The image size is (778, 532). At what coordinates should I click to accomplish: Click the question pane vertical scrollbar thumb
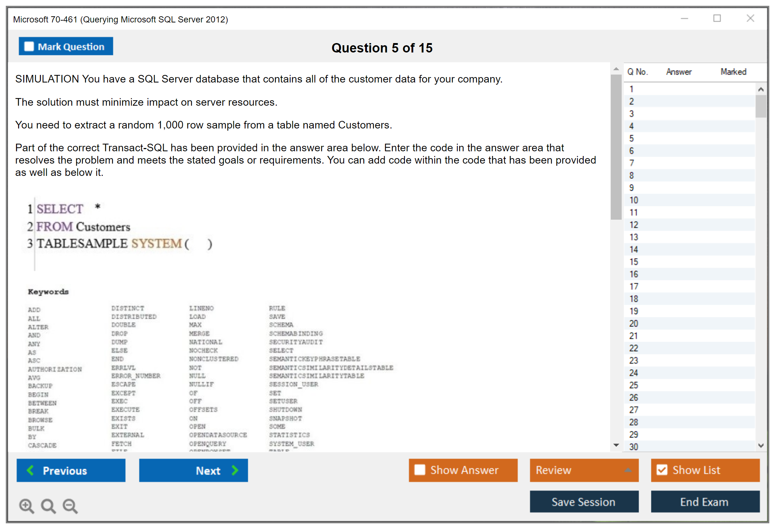coord(616,147)
